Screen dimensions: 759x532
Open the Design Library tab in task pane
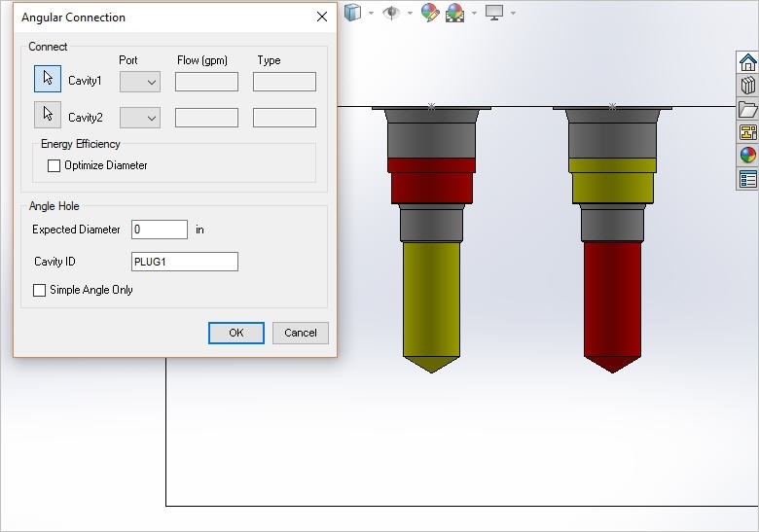point(748,86)
